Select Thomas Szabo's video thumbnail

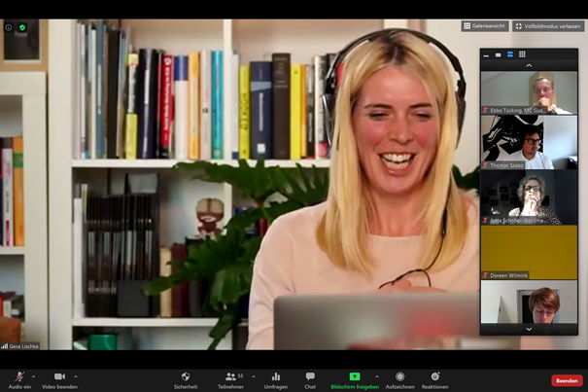coord(529,143)
